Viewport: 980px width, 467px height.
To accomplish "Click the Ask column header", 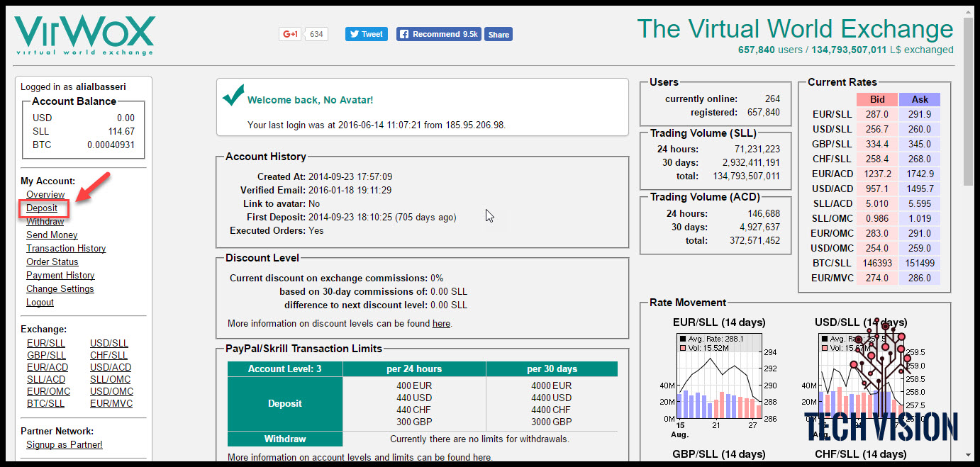I will 920,99.
